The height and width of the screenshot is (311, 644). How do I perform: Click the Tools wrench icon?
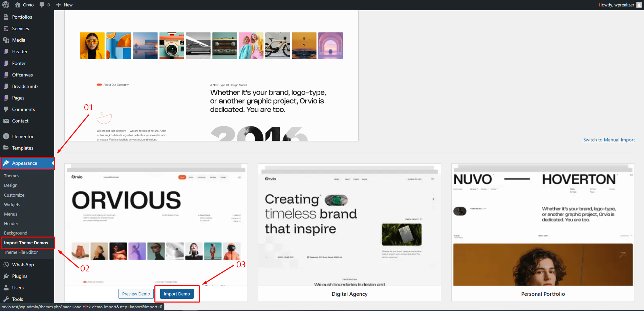[x=6, y=299]
